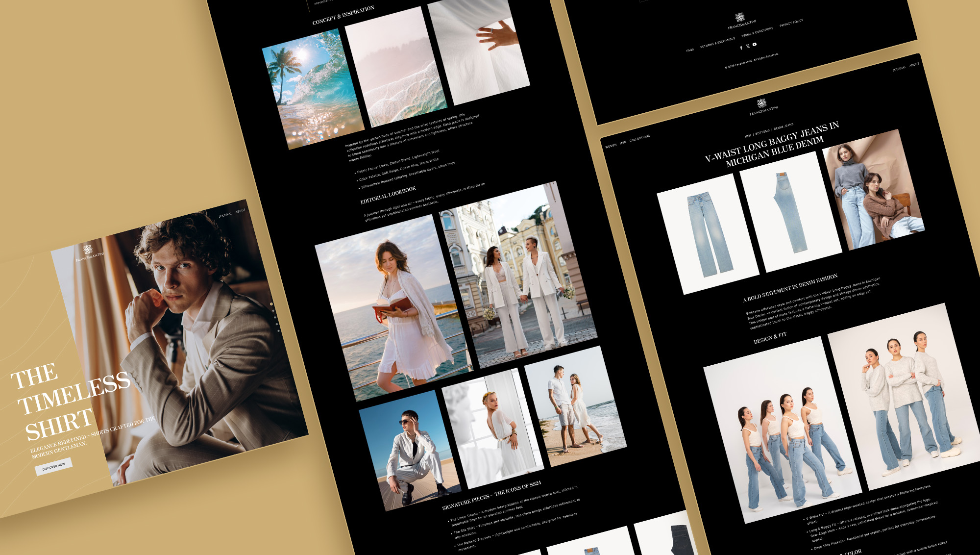Open the X social icon

pos(748,46)
